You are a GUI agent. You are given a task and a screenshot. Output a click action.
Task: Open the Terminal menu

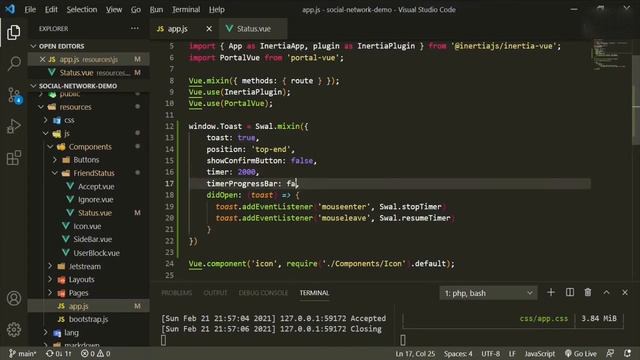(186, 9)
